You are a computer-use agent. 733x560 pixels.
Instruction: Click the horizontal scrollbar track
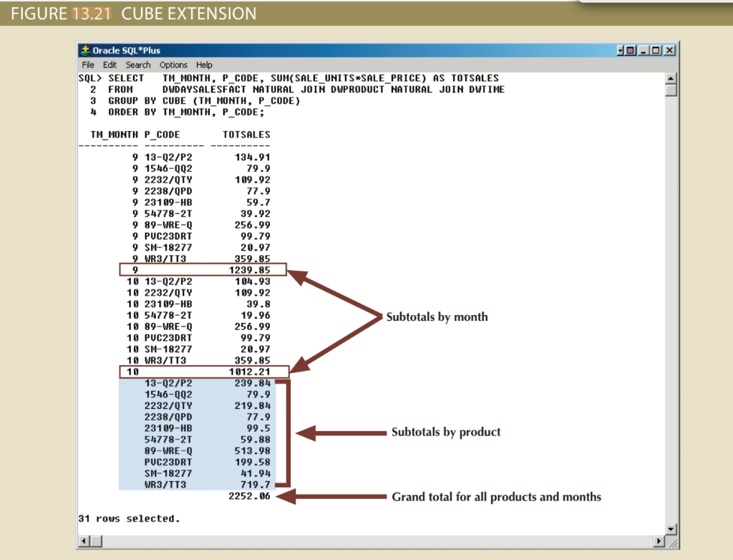click(372, 541)
